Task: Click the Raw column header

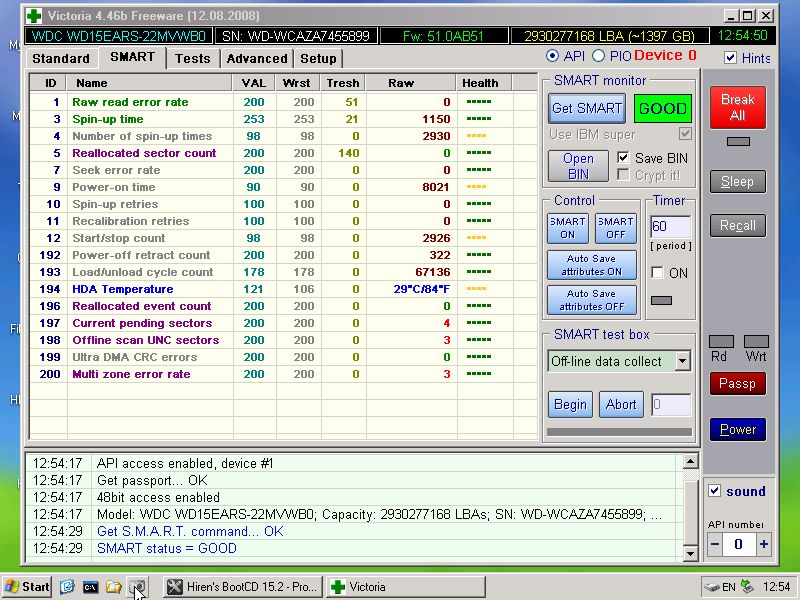Action: pyautogui.click(x=411, y=83)
